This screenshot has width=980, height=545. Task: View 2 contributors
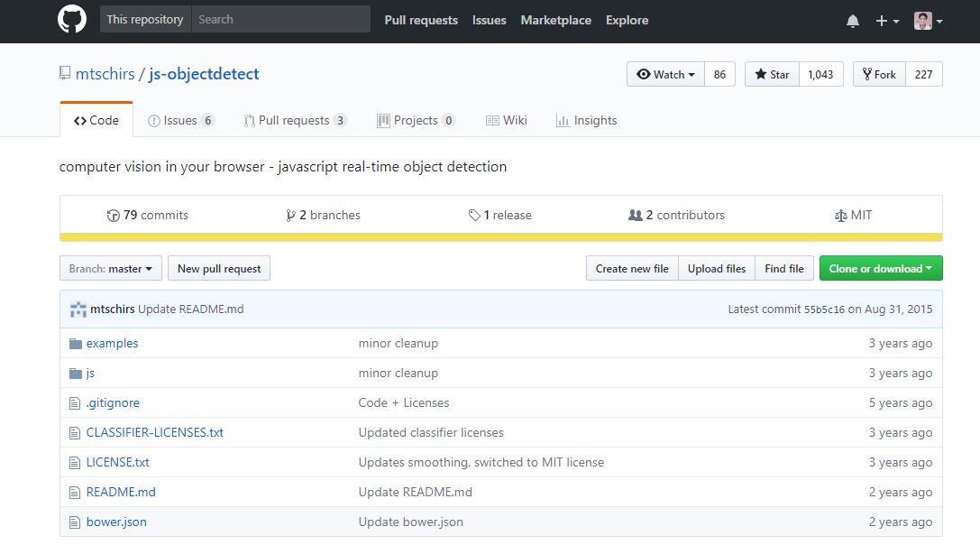[677, 216]
